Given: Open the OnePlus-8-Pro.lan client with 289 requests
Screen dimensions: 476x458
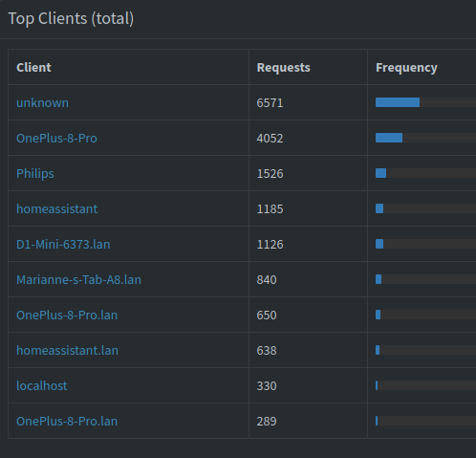Looking at the screenshot, I should 67,421.
